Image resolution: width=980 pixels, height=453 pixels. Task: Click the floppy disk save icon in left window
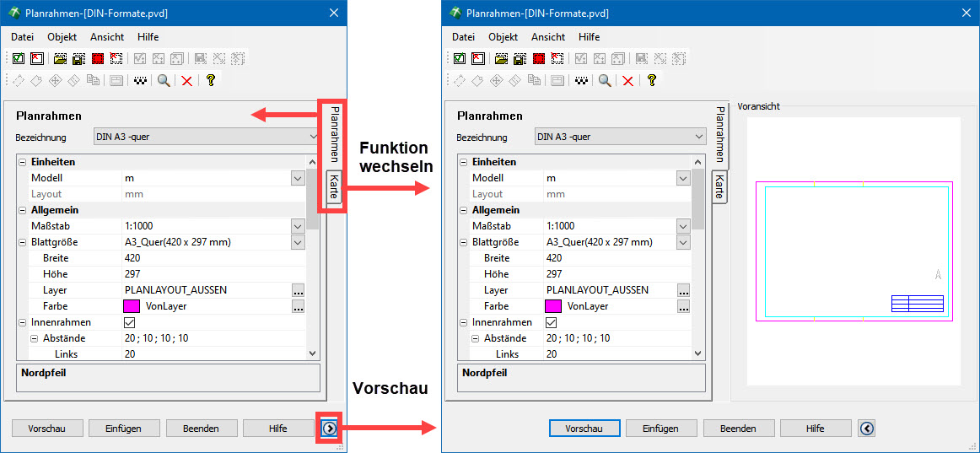(78, 59)
